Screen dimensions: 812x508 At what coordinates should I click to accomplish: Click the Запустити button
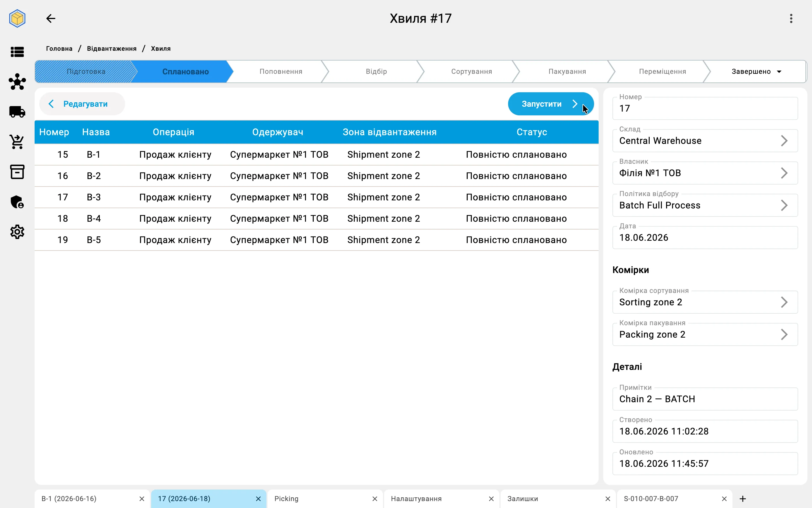point(551,104)
